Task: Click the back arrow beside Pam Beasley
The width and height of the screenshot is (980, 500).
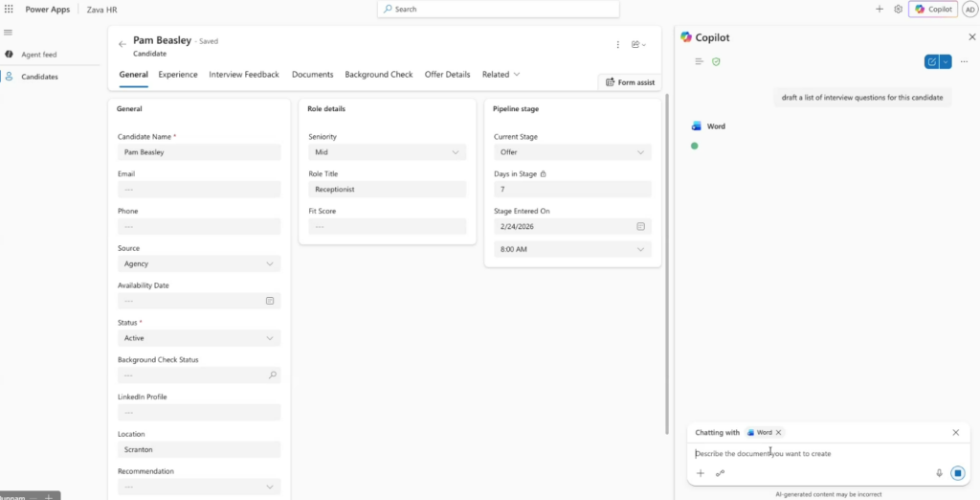Action: tap(122, 44)
